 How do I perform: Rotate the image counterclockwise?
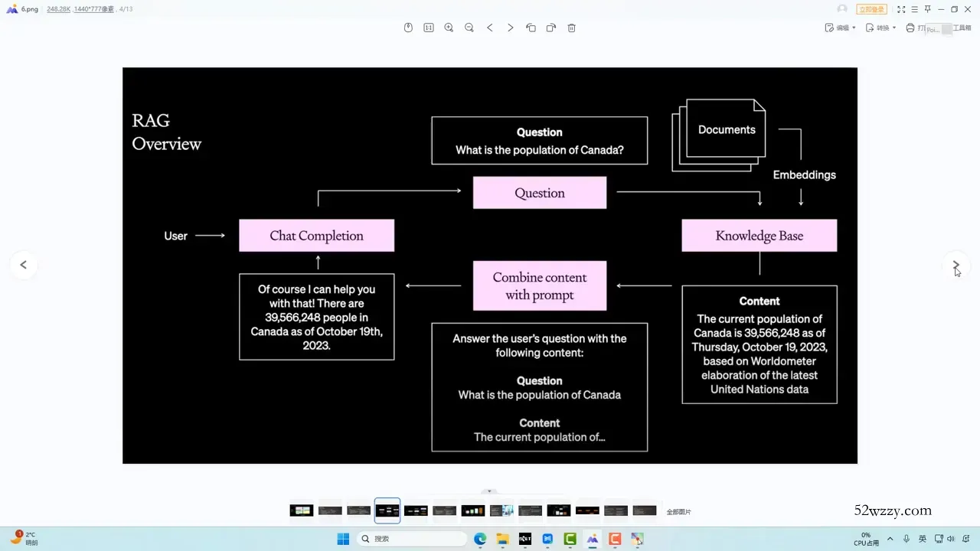(x=531, y=28)
